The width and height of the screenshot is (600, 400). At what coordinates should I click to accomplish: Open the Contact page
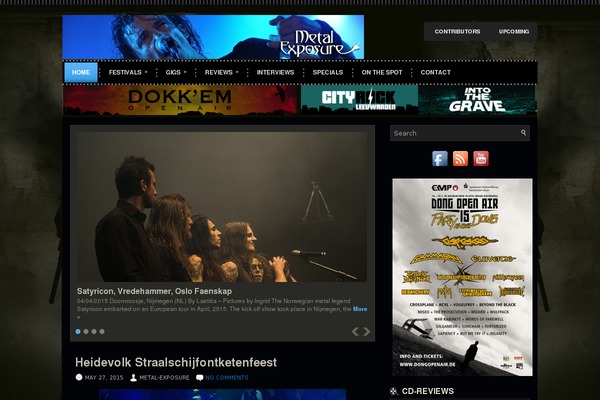point(435,72)
